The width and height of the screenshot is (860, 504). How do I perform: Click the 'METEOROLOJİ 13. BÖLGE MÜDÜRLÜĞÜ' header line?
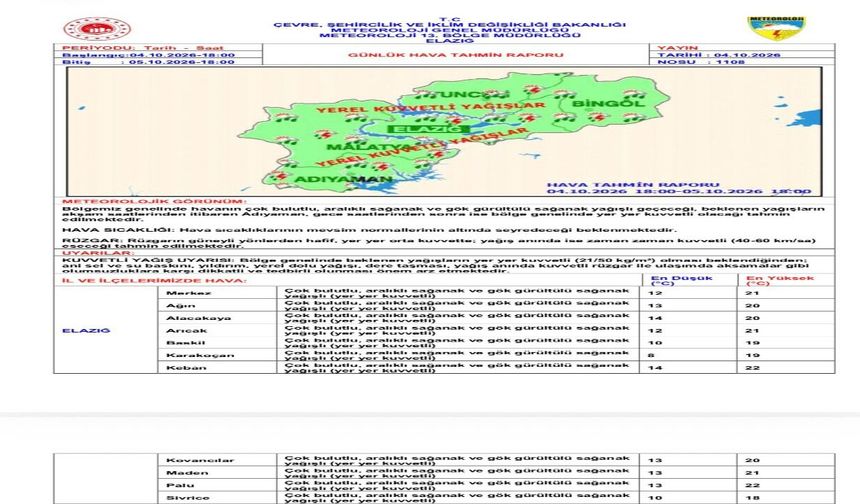tap(450, 35)
